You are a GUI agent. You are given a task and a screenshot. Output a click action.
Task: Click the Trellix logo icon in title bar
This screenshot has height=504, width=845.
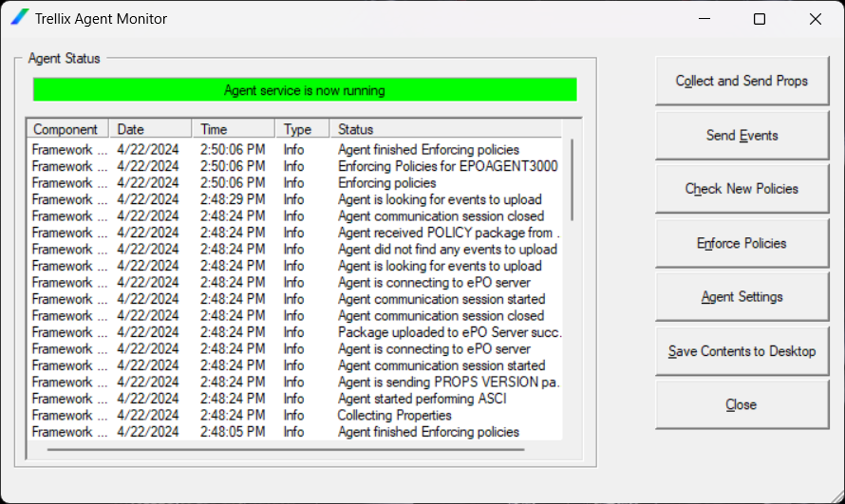[x=19, y=18]
